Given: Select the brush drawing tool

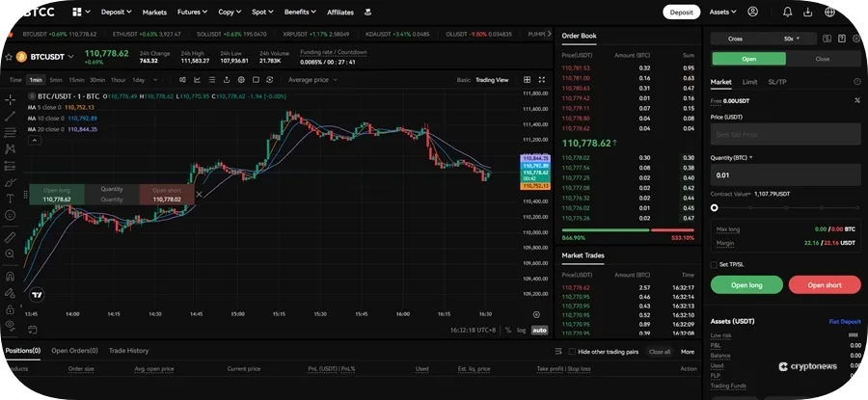Looking at the screenshot, I should (10, 182).
